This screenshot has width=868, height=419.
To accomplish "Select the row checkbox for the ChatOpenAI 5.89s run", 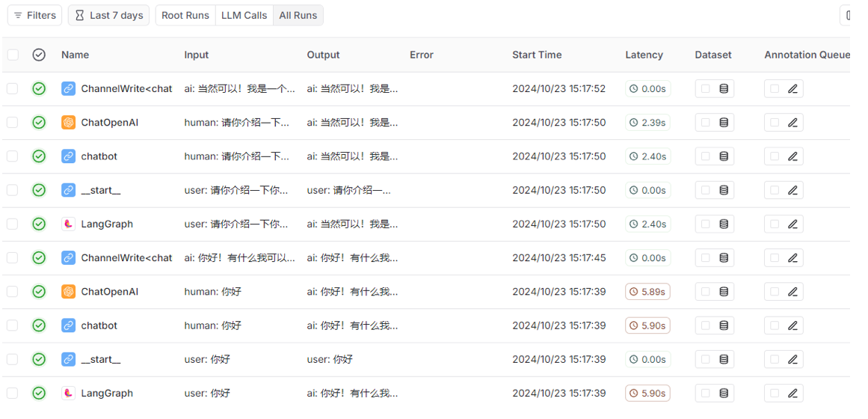I will (13, 292).
